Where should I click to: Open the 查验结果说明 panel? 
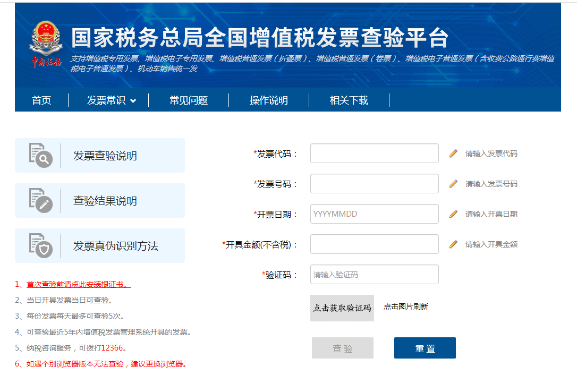[x=100, y=200]
